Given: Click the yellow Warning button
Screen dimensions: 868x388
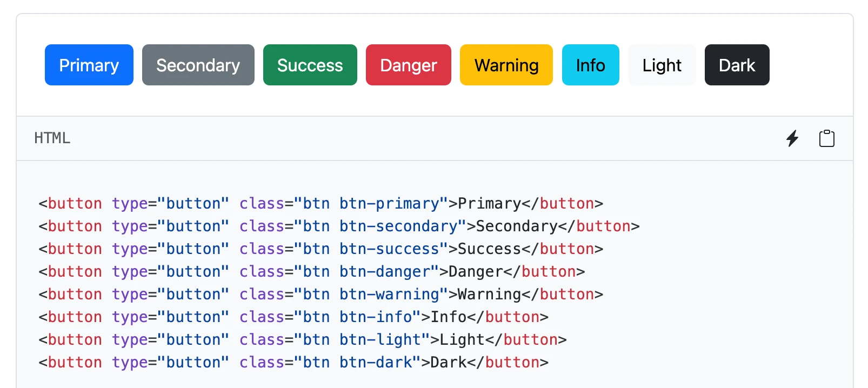Looking at the screenshot, I should pyautogui.click(x=506, y=65).
